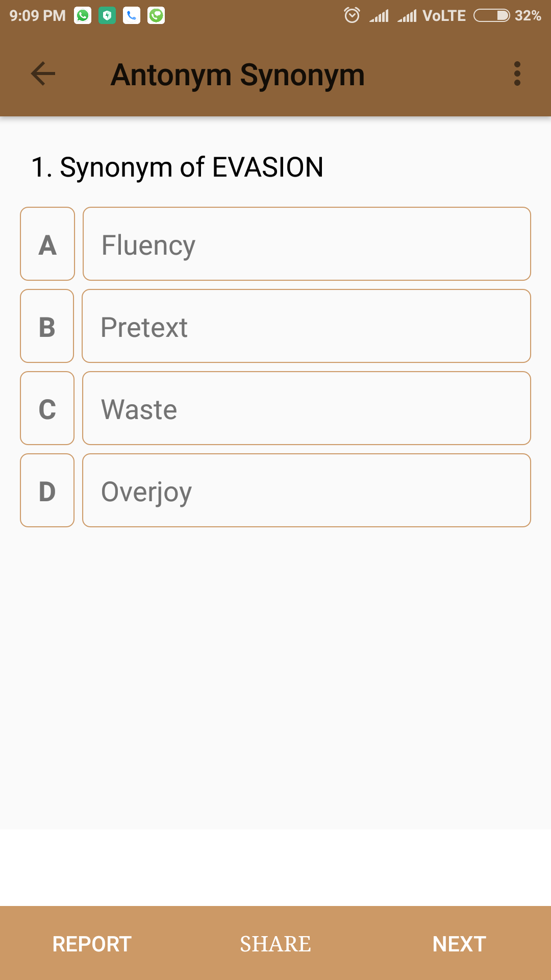This screenshot has width=551, height=980.
Task: Tap the green chat notification icon
Action: 156,16
